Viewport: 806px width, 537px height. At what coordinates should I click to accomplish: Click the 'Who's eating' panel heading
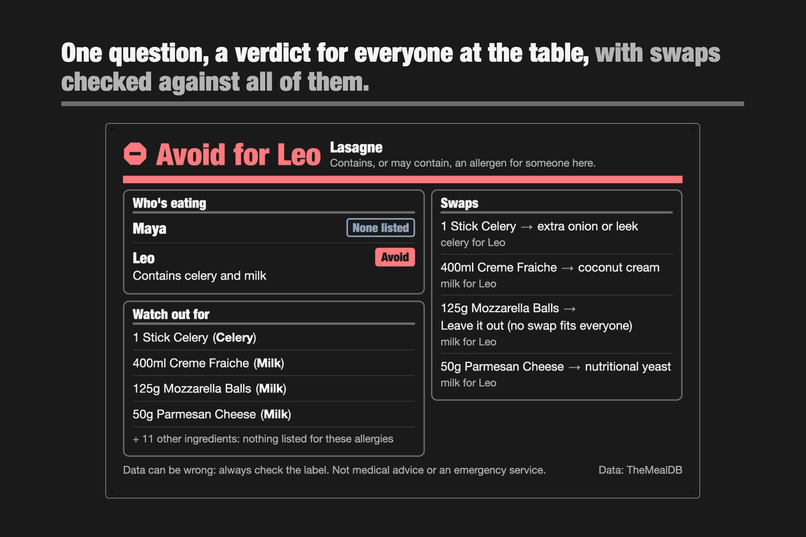pyautogui.click(x=170, y=203)
